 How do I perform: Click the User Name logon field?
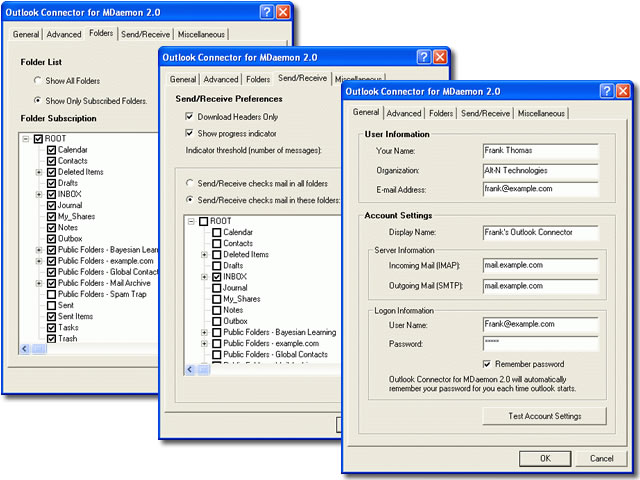(540, 324)
